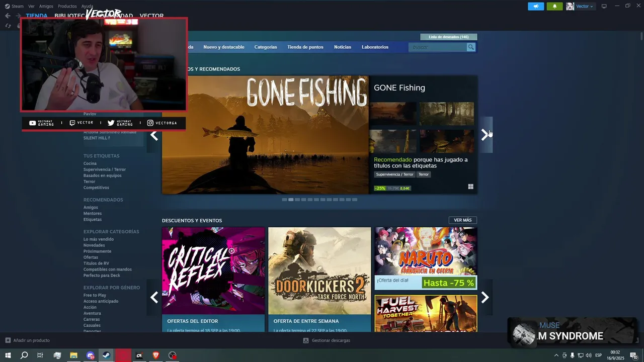Viewport: 644px width, 362px height.
Task: Open SILENT HILL f recent item
Action: (97, 138)
